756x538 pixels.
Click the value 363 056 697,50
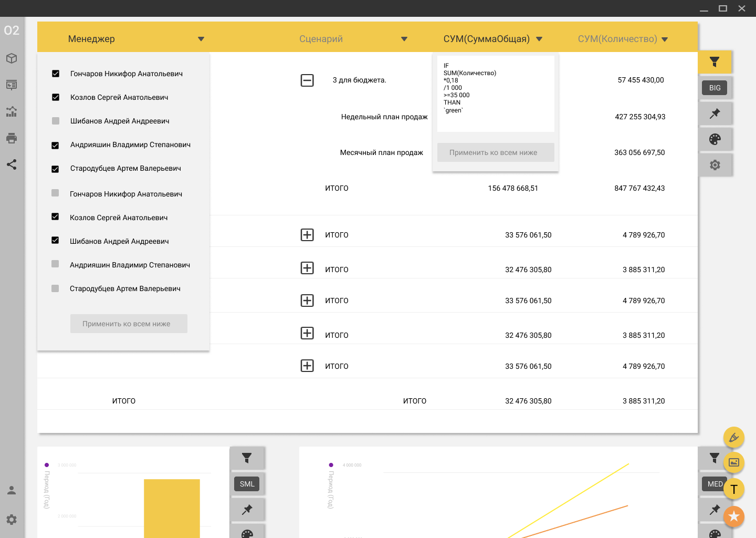[x=639, y=152]
